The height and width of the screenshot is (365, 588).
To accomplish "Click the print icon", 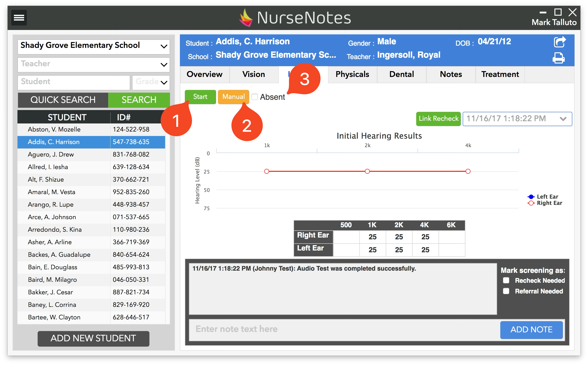I will click(x=558, y=58).
